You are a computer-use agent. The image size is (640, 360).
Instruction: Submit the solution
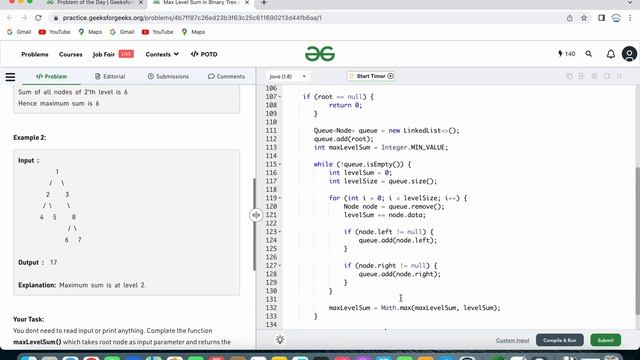(606, 340)
